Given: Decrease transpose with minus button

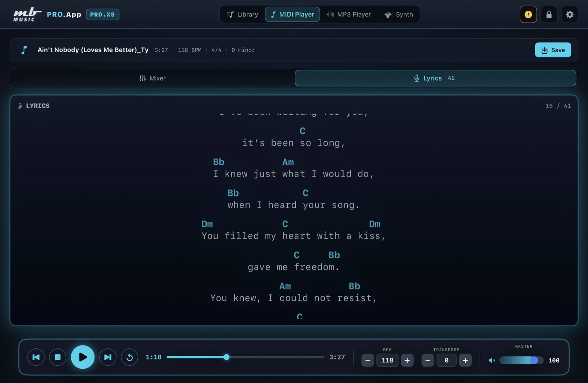Looking at the screenshot, I should coord(428,360).
